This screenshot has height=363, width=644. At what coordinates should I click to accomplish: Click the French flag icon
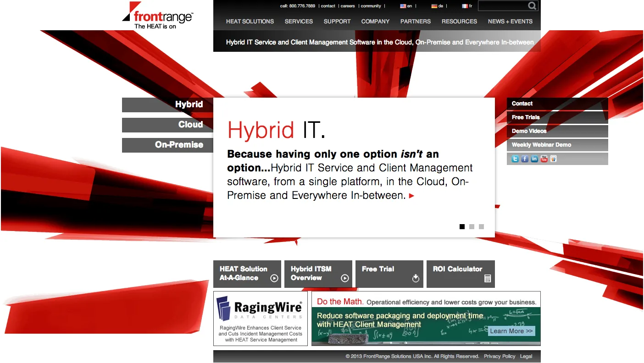465,6
